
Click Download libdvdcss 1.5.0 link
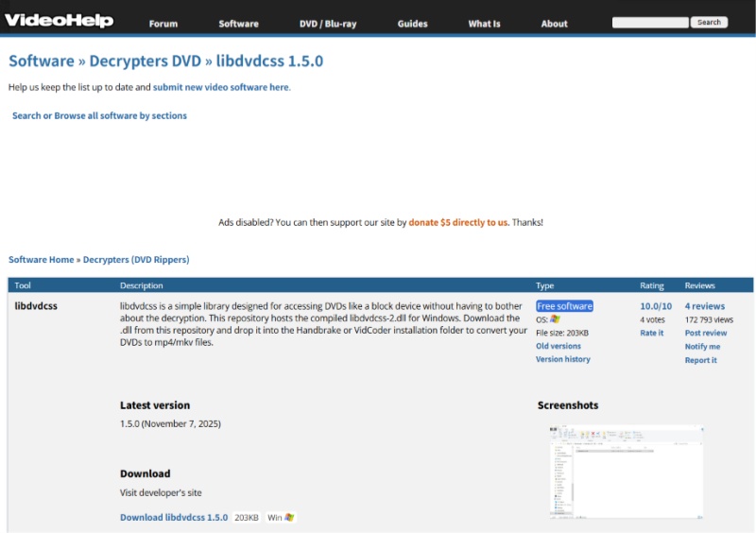click(x=174, y=517)
